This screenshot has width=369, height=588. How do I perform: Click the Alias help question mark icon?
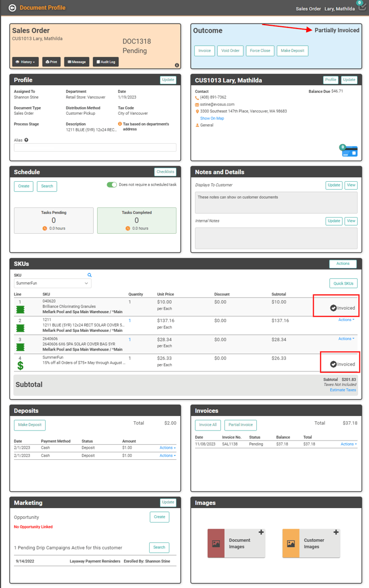click(x=26, y=140)
